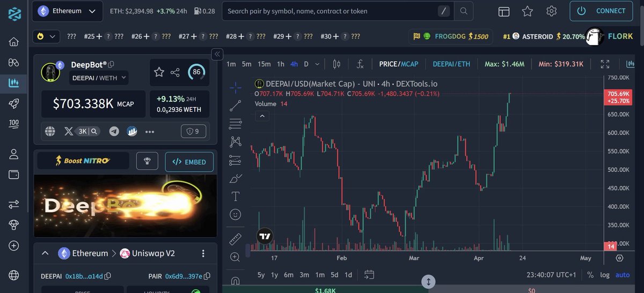The height and width of the screenshot is (293, 644).
Task: Toggle the magnet snap tool
Action: click(235, 281)
